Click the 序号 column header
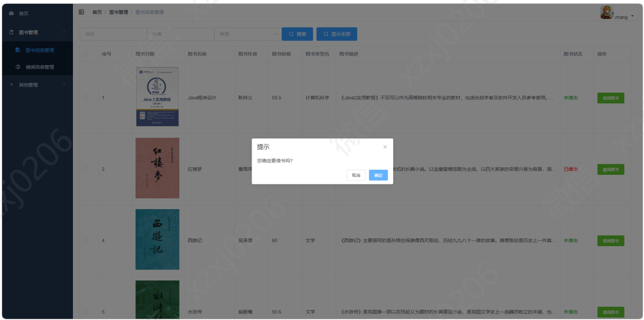 pyautogui.click(x=106, y=54)
